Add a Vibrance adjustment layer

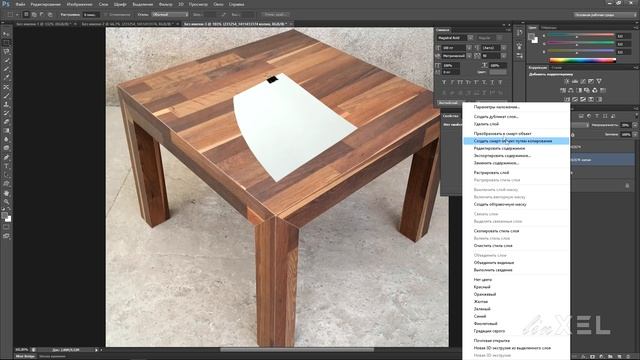pyautogui.click(x=599, y=82)
